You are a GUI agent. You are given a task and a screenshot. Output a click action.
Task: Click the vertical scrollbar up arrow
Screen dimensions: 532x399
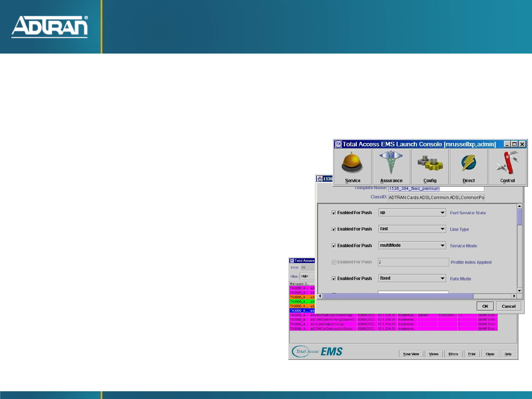click(519, 206)
